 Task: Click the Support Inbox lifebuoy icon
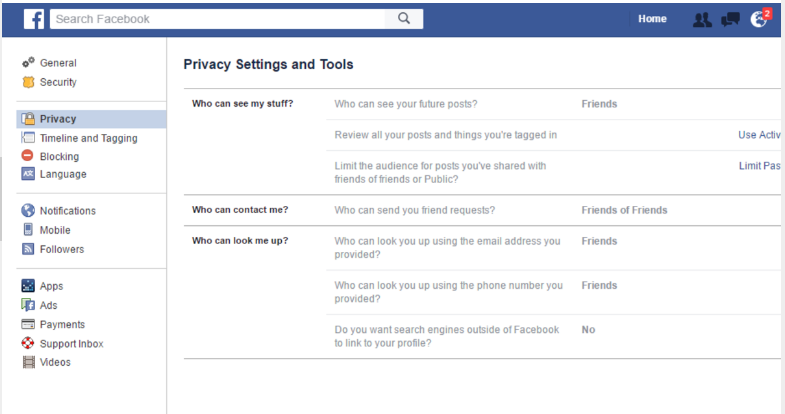[28, 343]
